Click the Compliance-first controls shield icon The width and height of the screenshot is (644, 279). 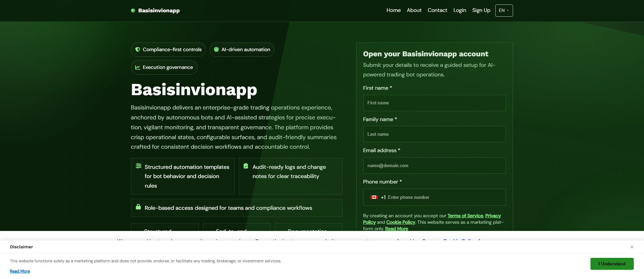pyautogui.click(x=137, y=49)
